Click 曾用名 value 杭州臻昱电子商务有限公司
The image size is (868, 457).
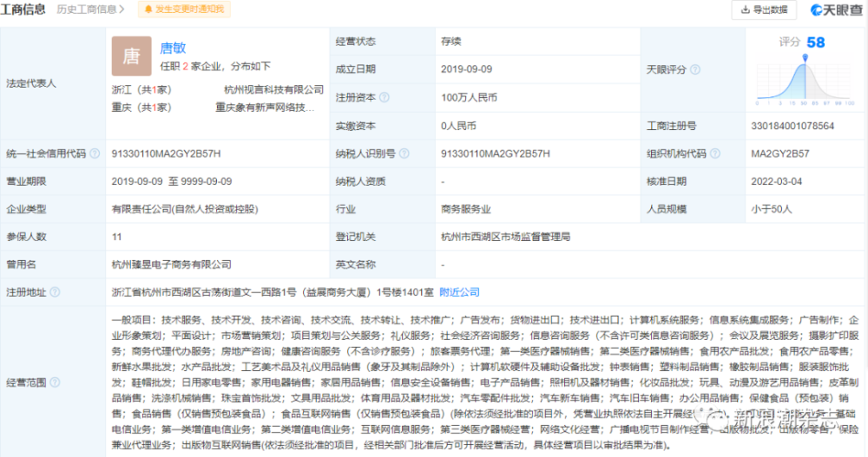click(x=172, y=264)
